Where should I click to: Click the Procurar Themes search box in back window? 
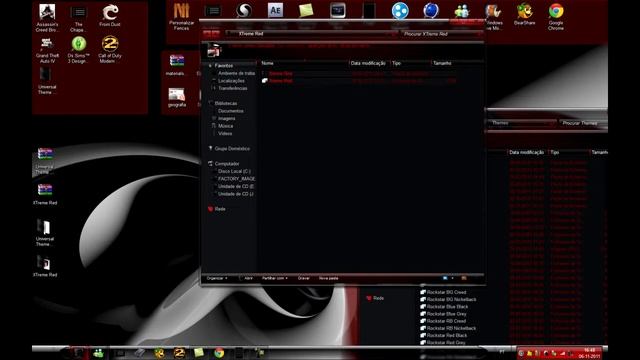pos(583,123)
